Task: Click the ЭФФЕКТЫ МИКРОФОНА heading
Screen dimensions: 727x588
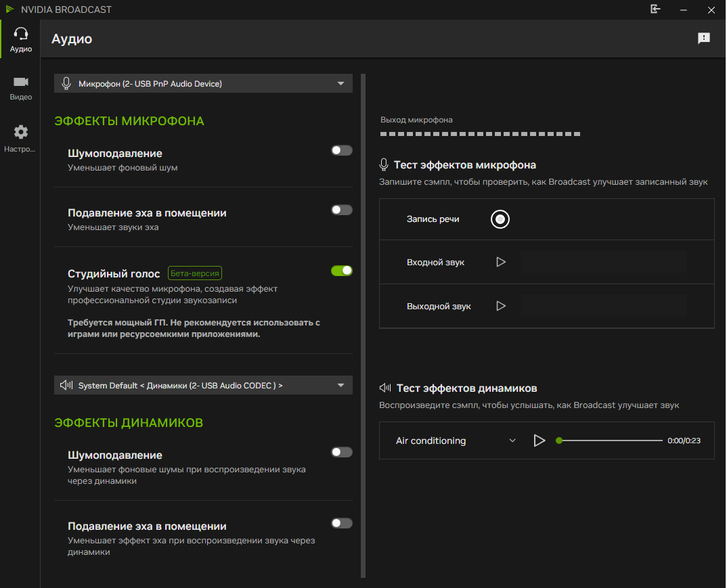Action: pos(129,121)
